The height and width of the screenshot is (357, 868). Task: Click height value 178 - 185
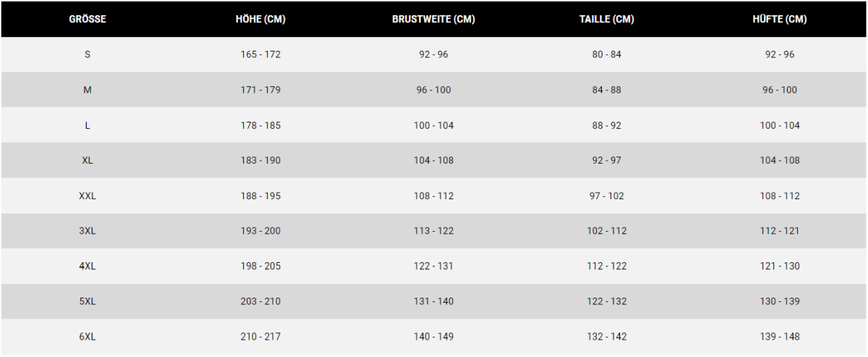[x=260, y=125]
